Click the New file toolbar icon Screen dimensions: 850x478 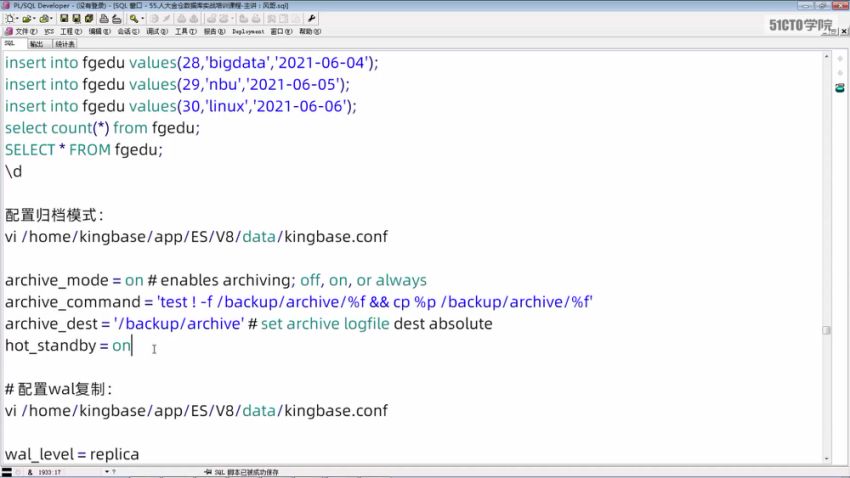(9, 18)
